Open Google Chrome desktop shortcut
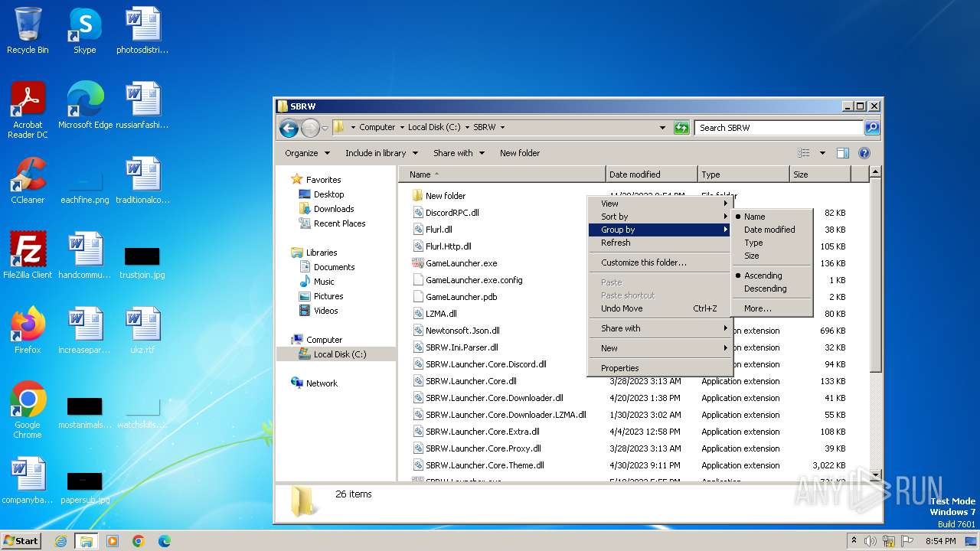The width and height of the screenshot is (980, 551). pos(28,410)
